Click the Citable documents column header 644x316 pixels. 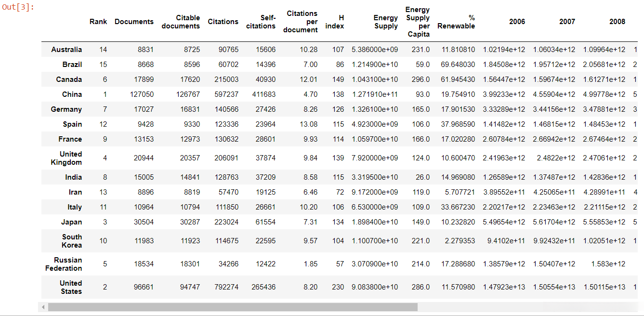pyautogui.click(x=181, y=22)
